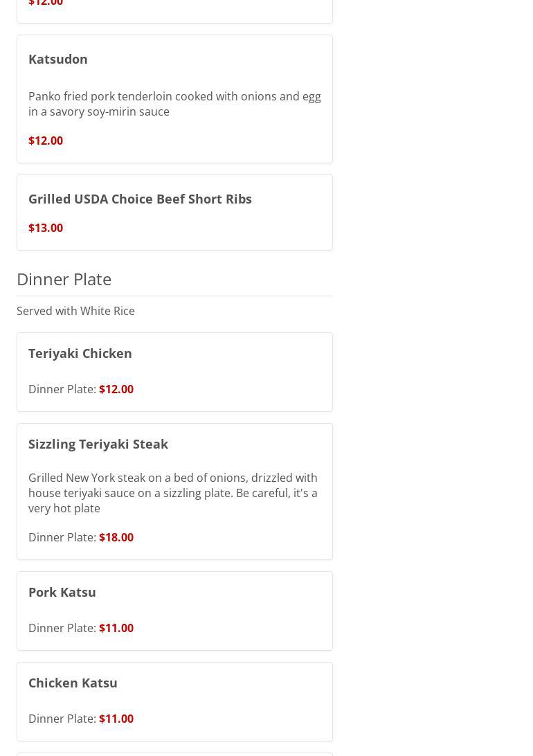Open the Katsudon menu item
Image resolution: width=533 pixels, height=756 pixels.
[58, 59]
